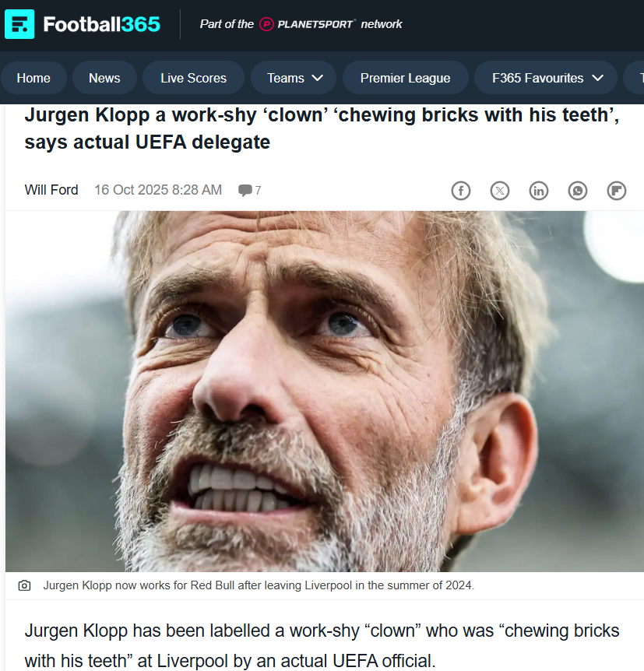Open the Live Scores page
This screenshot has width=644, height=671.
click(x=194, y=78)
